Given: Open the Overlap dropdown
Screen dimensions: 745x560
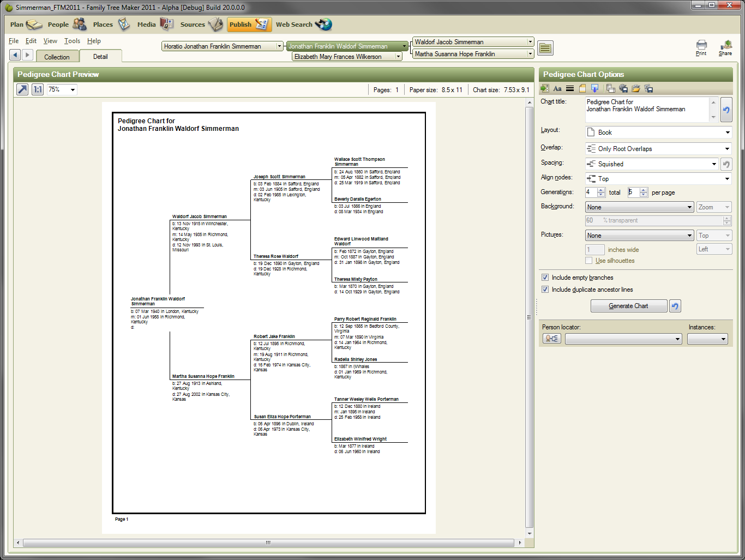Looking at the screenshot, I should (x=658, y=149).
